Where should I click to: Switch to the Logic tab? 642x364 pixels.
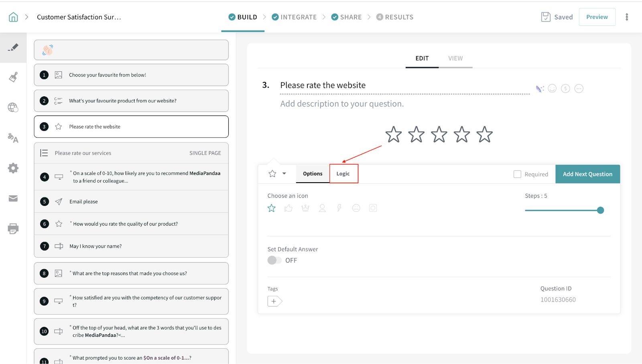click(x=343, y=174)
